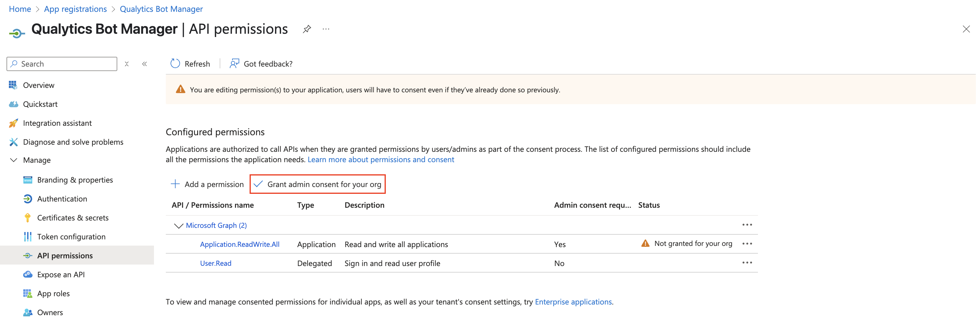Click the Token configuration bars icon
The image size is (980, 319).
[x=28, y=236]
